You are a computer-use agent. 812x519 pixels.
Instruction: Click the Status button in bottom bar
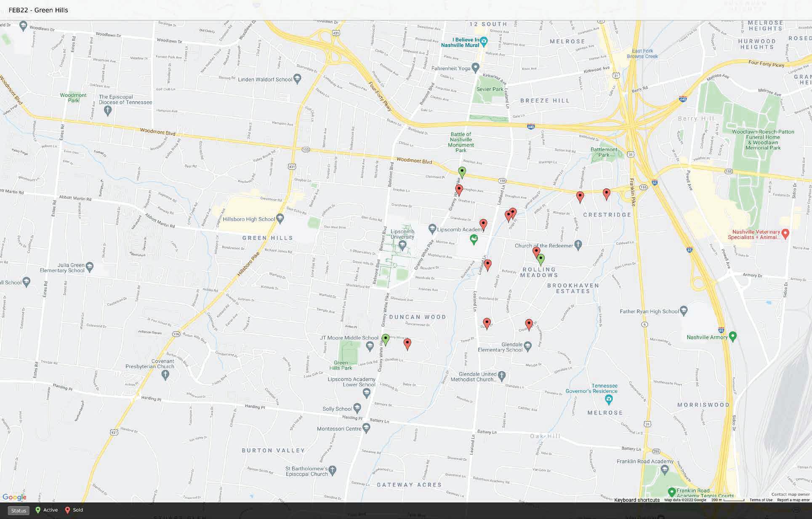[19, 511]
